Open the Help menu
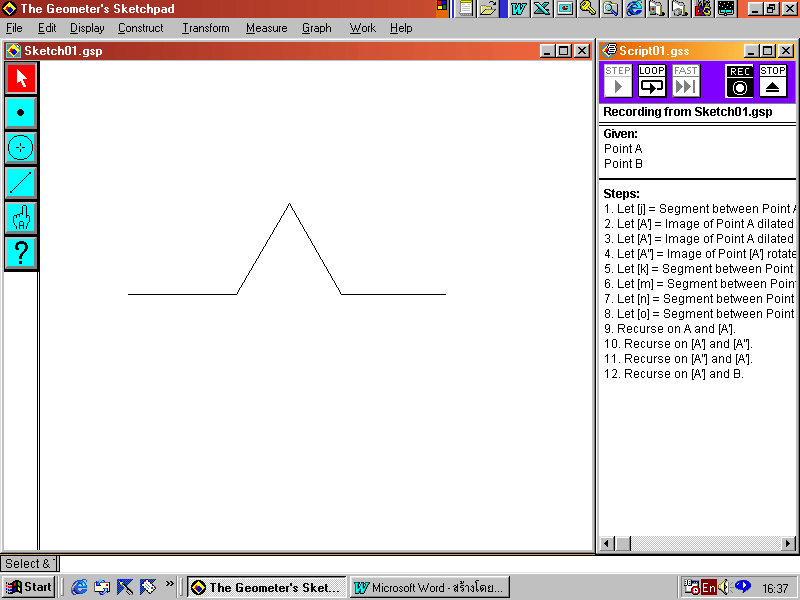 (401, 28)
